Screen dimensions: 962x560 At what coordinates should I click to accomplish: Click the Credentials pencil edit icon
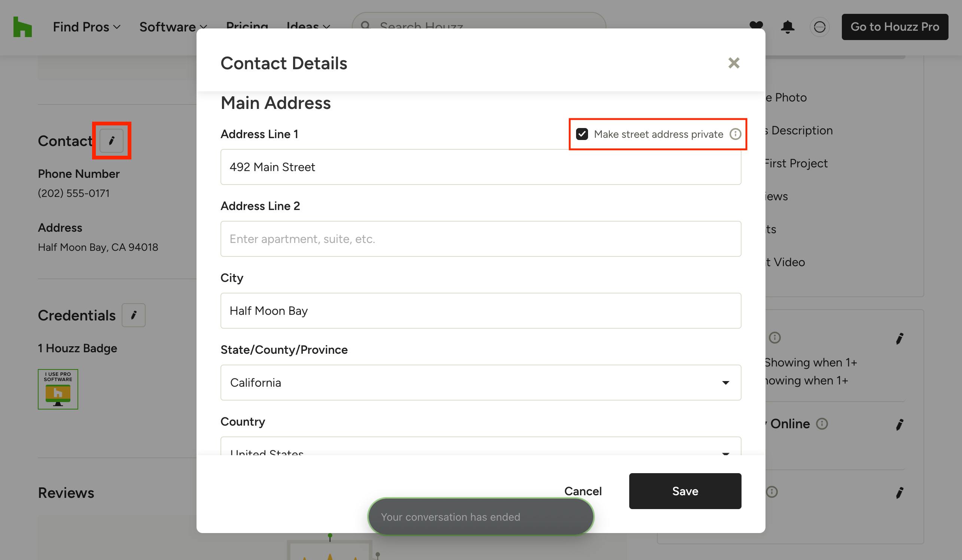click(x=134, y=315)
